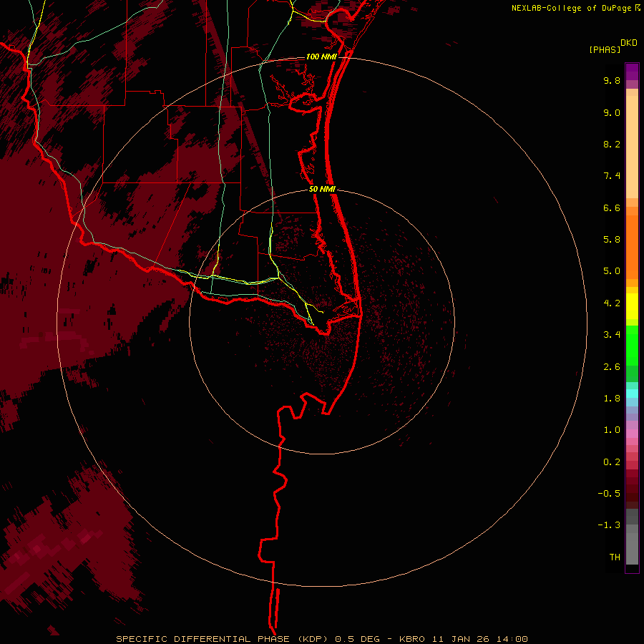This screenshot has height=644, width=644.
Task: Click the NEXLAB-College of DuPage credit text
Action: (x=575, y=8)
